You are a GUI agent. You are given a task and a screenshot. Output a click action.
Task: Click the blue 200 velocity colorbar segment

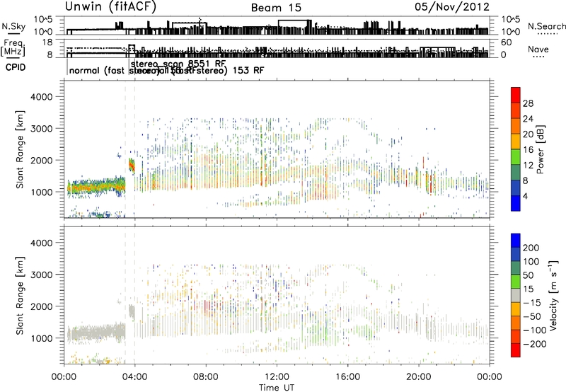(516, 241)
